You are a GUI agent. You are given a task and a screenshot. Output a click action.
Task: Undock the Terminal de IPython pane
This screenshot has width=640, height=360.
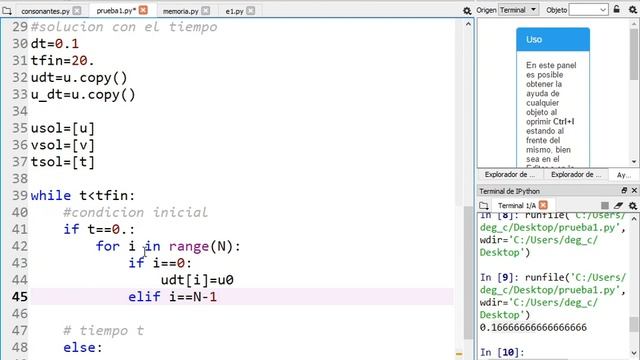[x=624, y=191]
